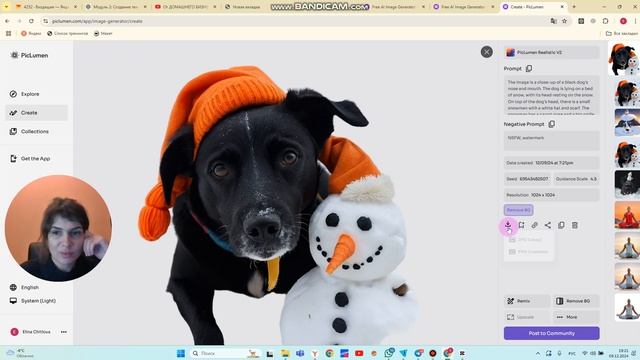The height and width of the screenshot is (360, 640).
Task: Select the second dog and snowman thumbnail
Action: (x=627, y=93)
